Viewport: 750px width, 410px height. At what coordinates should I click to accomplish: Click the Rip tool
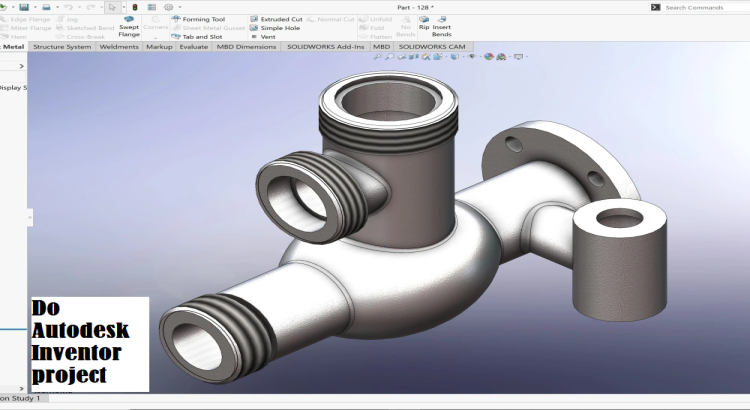(x=424, y=23)
